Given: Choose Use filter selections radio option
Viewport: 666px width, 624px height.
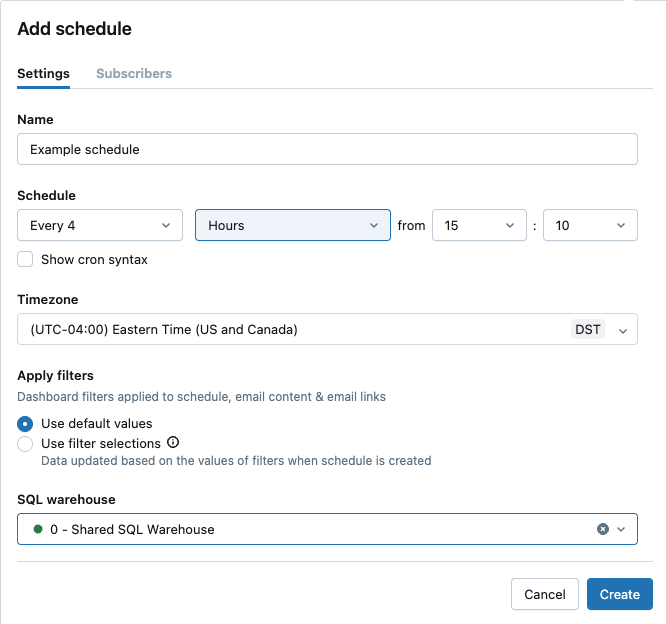Looking at the screenshot, I should coord(26,443).
